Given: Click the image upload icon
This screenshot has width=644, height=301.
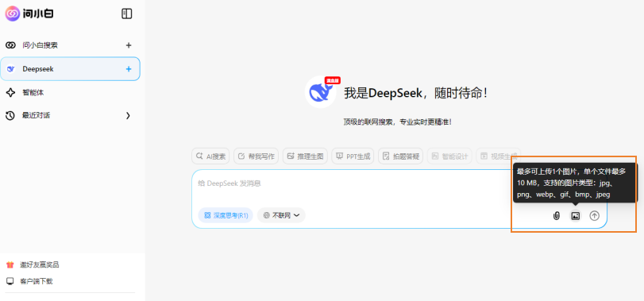Looking at the screenshot, I should point(576,215).
